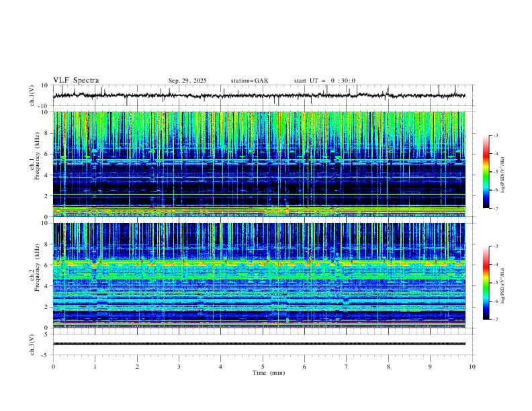Click the ch.2 spectrogram PSD color bar
This screenshot has width=532, height=411.
click(486, 283)
